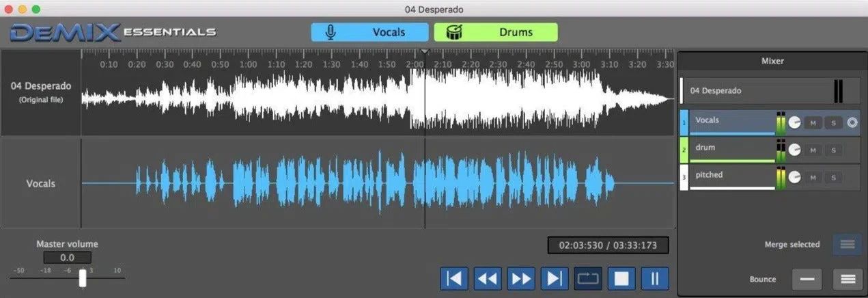Select the Vocals separation button
This screenshot has height=298, width=868.
pyautogui.click(x=370, y=32)
